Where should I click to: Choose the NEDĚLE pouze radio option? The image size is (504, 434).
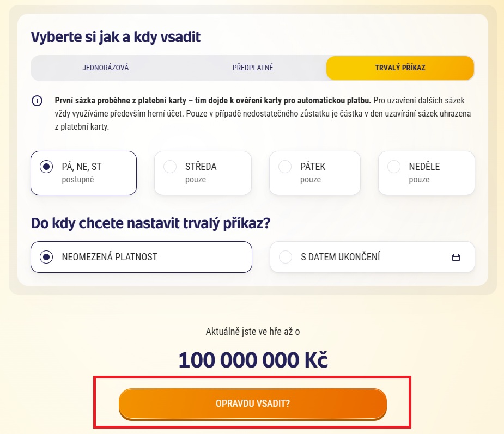427,173
